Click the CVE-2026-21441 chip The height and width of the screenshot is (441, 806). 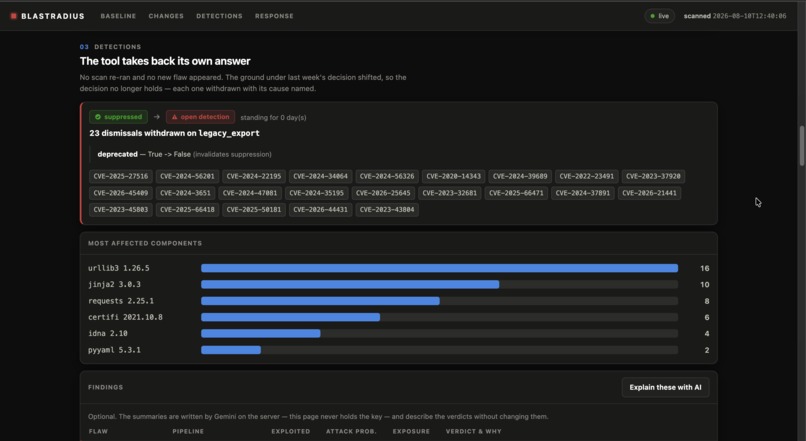click(x=649, y=193)
